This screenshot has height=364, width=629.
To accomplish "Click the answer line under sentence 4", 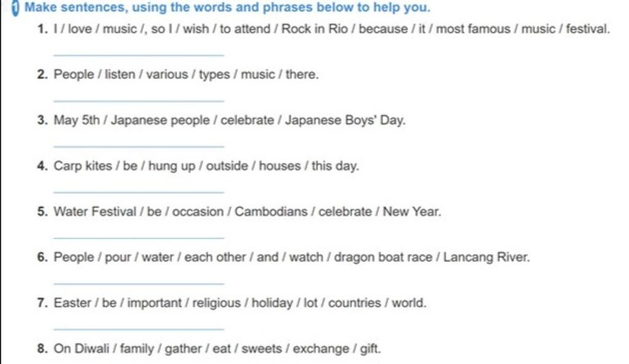I will point(139,192).
